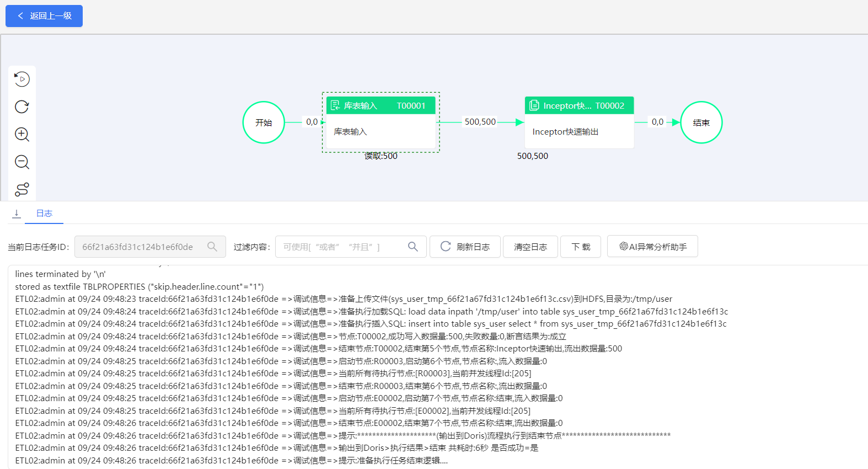Switch to the 日志 tab
The width and height of the screenshot is (868, 469).
tap(44, 214)
